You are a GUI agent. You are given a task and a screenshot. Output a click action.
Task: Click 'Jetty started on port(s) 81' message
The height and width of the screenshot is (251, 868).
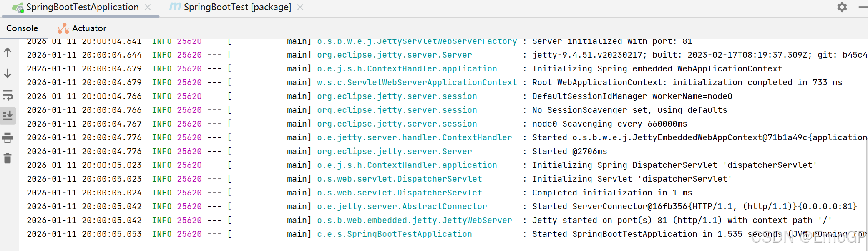[x=682, y=220]
